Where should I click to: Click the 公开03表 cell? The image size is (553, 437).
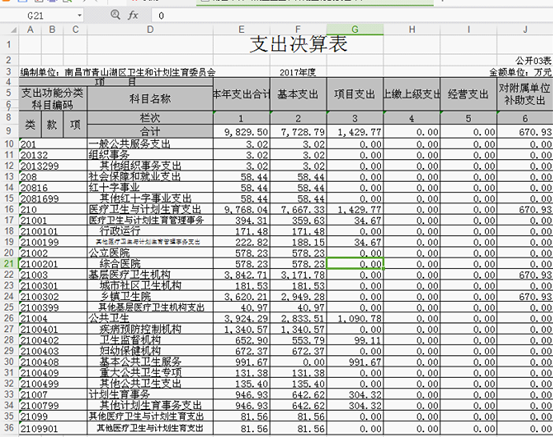[x=533, y=61]
